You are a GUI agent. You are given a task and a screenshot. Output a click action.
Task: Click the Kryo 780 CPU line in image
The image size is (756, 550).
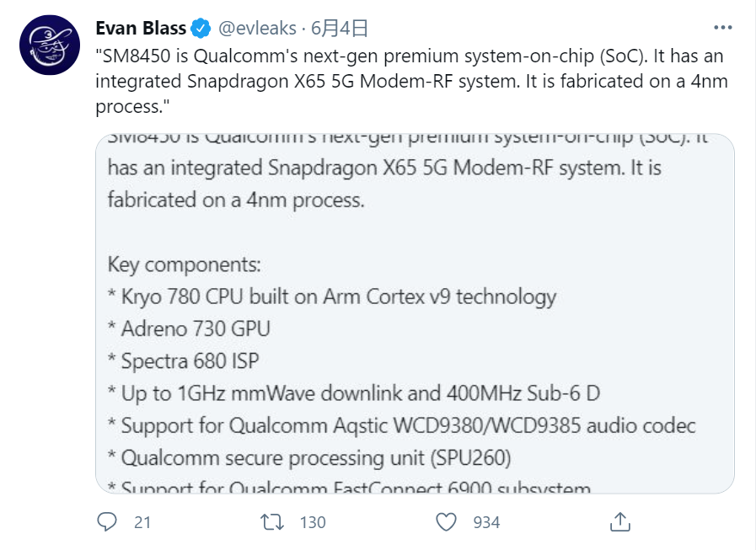coord(332,297)
